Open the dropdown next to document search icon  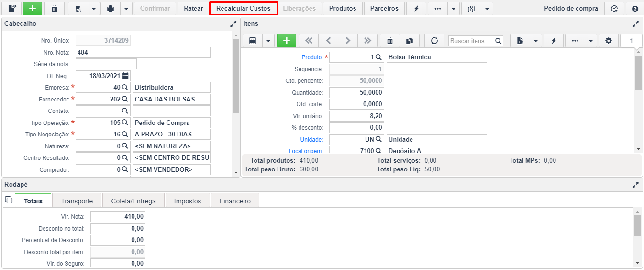tap(94, 9)
